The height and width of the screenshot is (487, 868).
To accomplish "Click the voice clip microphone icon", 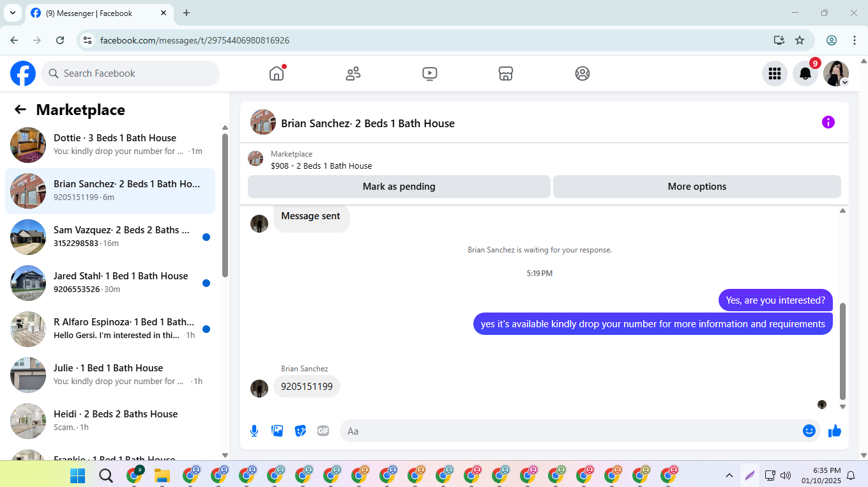I will (254, 431).
